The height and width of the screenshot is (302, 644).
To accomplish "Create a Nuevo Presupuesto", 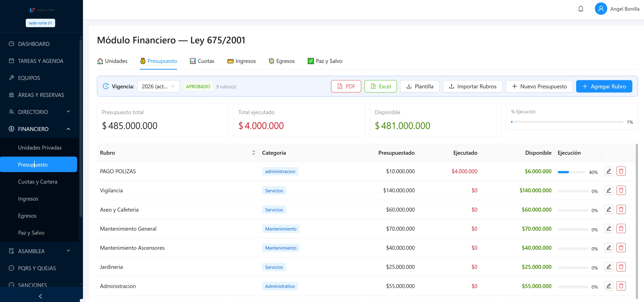I will pos(539,86).
